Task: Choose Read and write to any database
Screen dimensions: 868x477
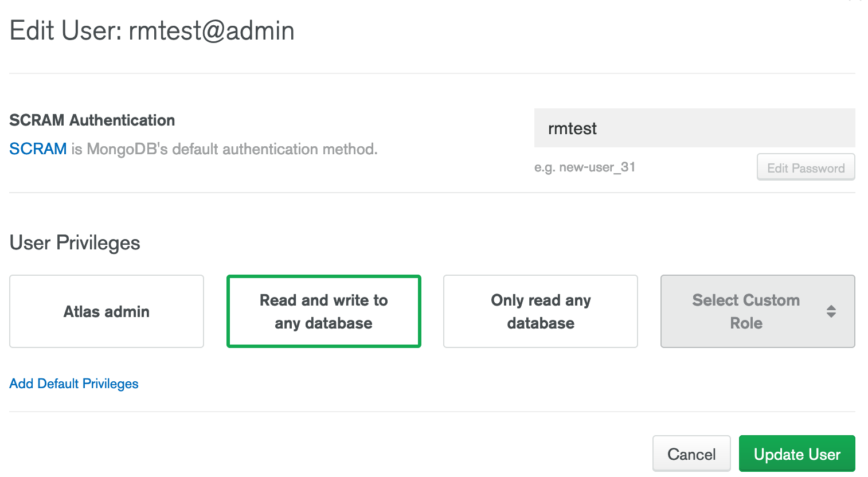Action: [x=324, y=311]
